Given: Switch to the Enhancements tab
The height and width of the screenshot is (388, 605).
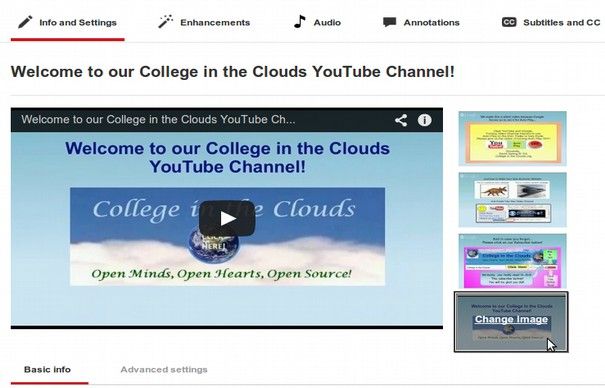Looking at the screenshot, I should 204,22.
